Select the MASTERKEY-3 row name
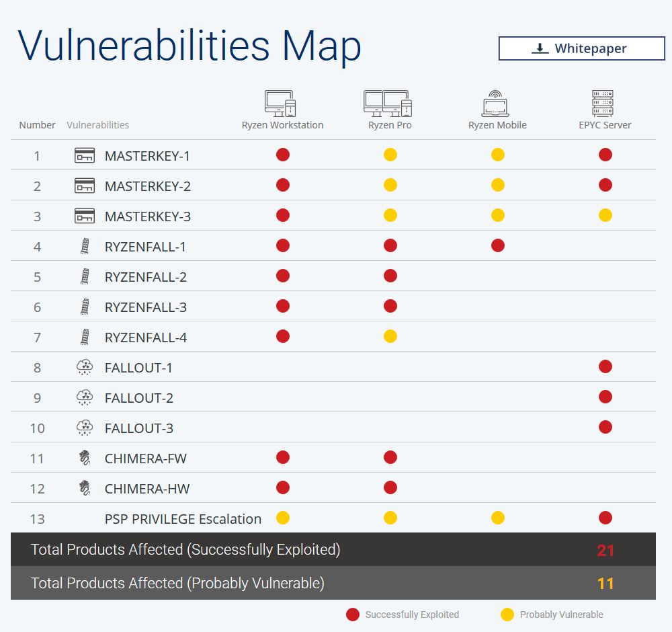This screenshot has height=632, width=672. (147, 216)
